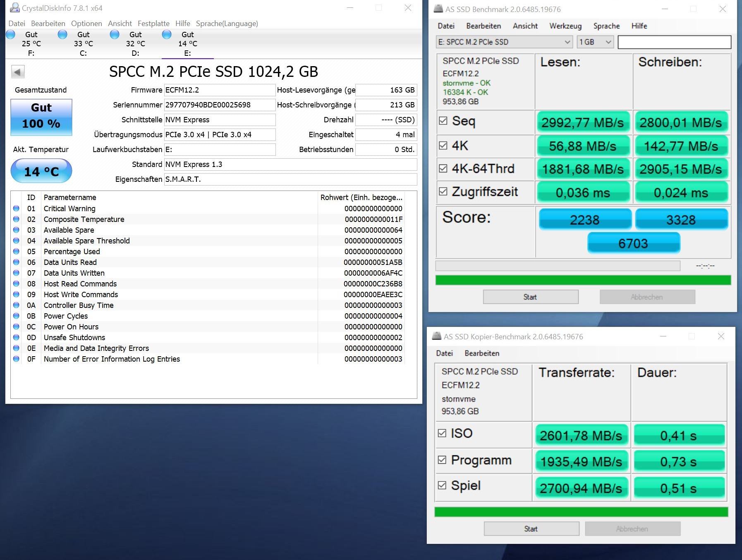This screenshot has width=742, height=560.
Task: Click Start in the AS SSD Benchmark window
Action: (x=531, y=297)
